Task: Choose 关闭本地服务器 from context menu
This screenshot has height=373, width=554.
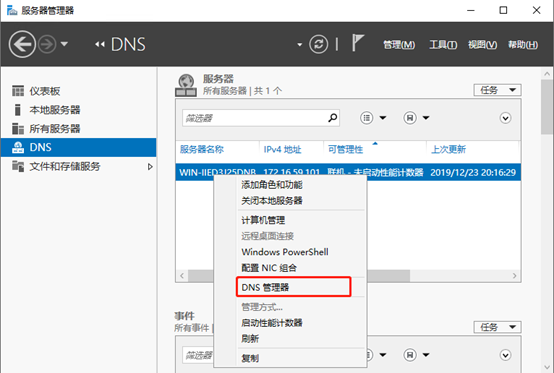Action: (x=272, y=201)
